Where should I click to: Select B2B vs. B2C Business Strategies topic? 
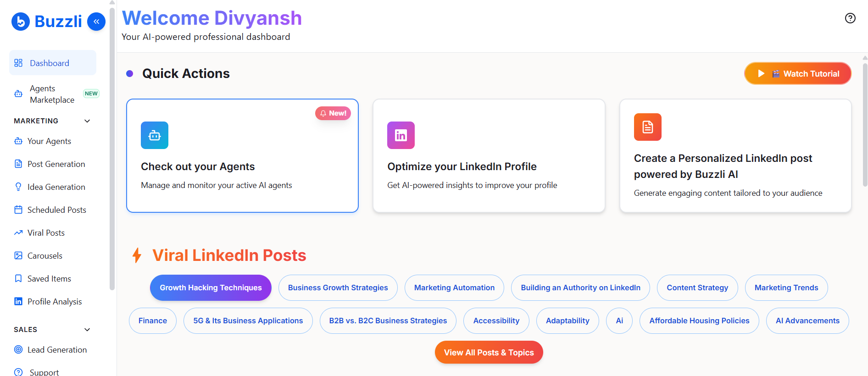[x=388, y=321]
